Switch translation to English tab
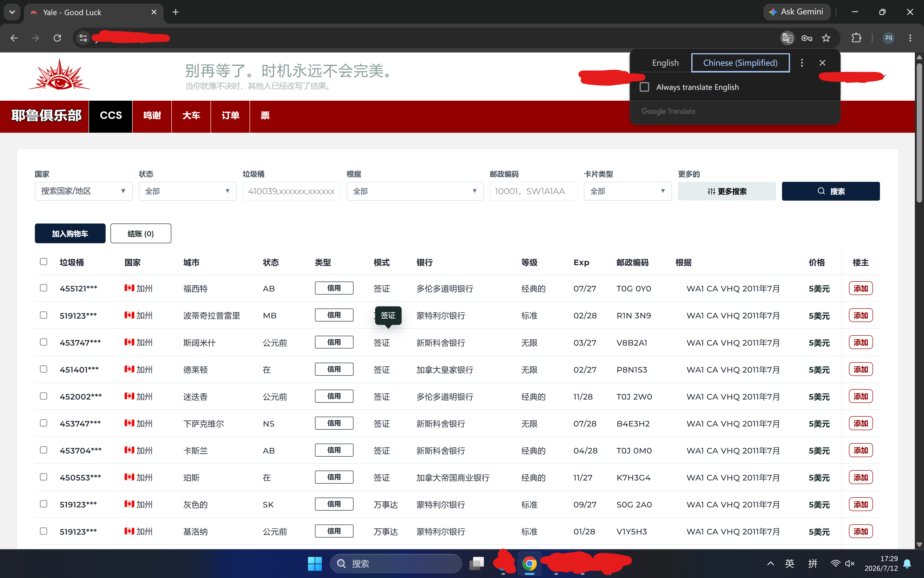Image resolution: width=924 pixels, height=578 pixels. (x=666, y=63)
